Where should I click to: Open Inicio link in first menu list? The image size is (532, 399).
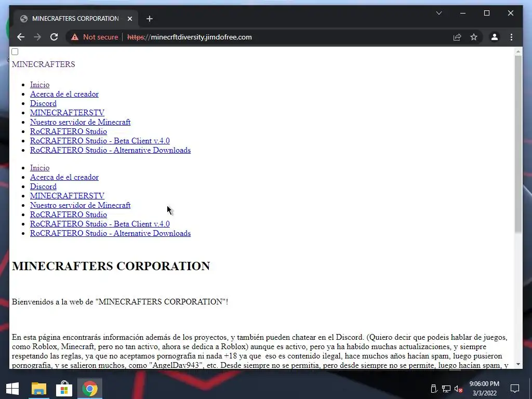(x=39, y=85)
